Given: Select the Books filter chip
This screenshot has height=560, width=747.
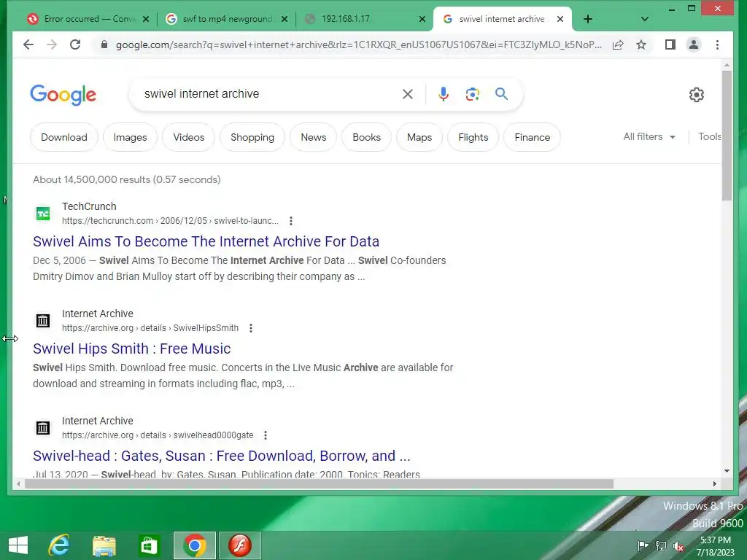Looking at the screenshot, I should coord(366,137).
